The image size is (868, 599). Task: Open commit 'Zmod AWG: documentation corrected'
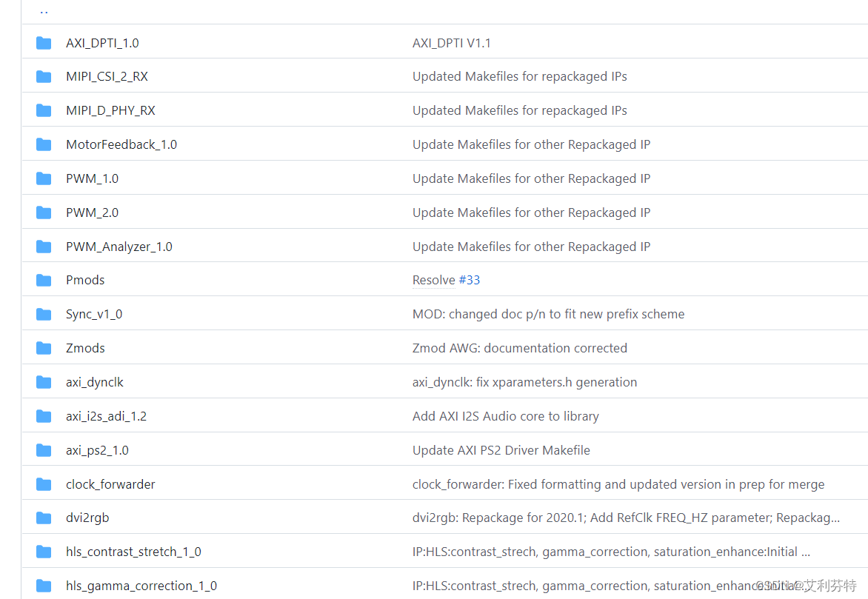click(x=520, y=348)
